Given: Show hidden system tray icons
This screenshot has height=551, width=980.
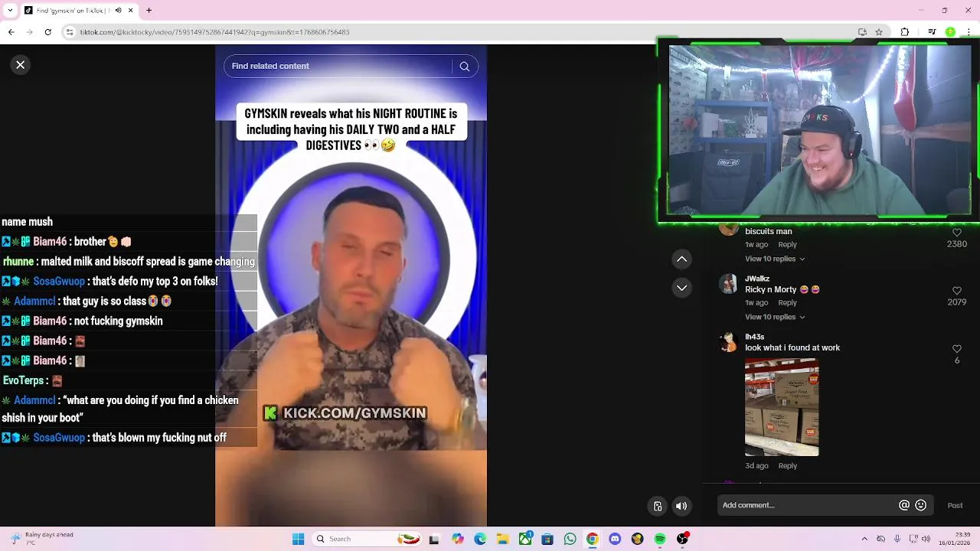Looking at the screenshot, I should tap(864, 540).
